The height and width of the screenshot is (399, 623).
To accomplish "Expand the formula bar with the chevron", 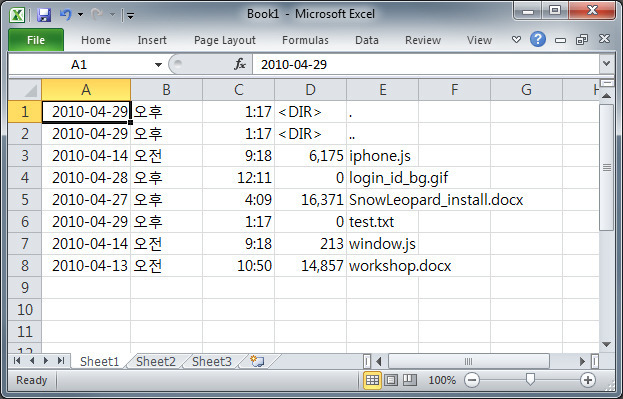I will coord(606,64).
